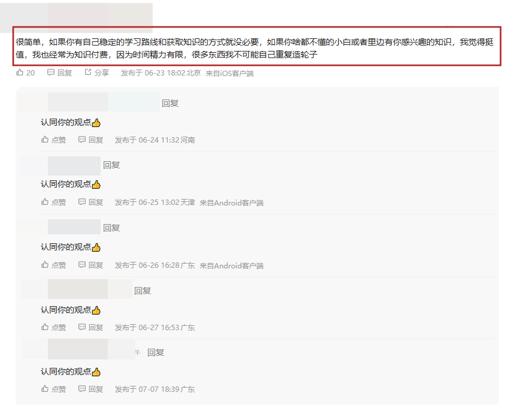Click 认同你的观点 in the 06-26 广东 reply
Screen dimensions: 509x420
[x=66, y=247]
